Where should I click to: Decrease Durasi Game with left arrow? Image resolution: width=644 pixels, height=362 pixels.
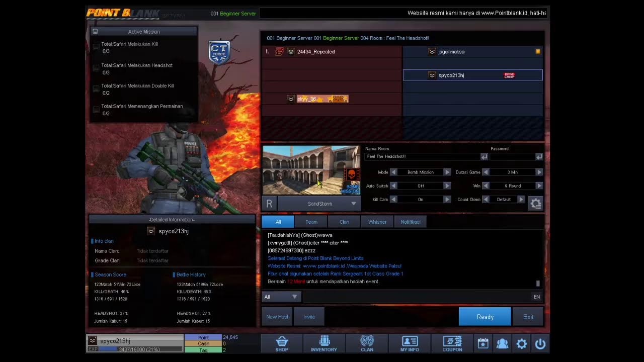pyautogui.click(x=486, y=172)
